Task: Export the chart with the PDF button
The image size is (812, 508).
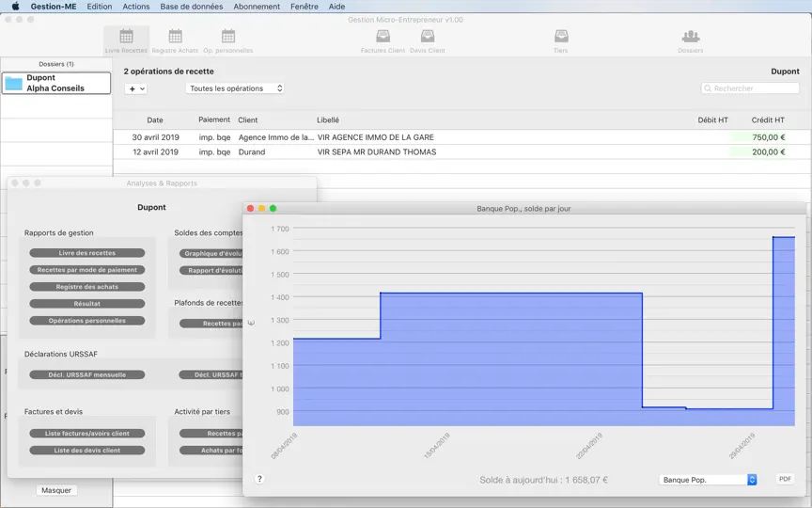Action: [785, 479]
